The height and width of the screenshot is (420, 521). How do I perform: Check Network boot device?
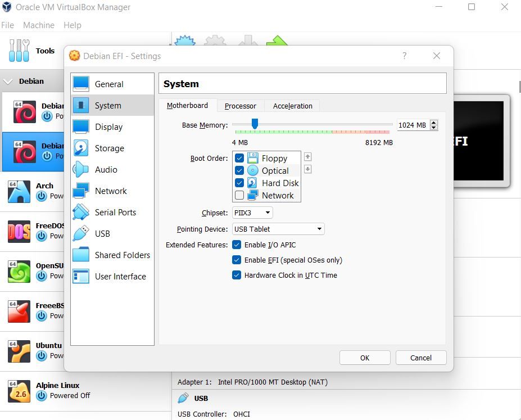[239, 195]
